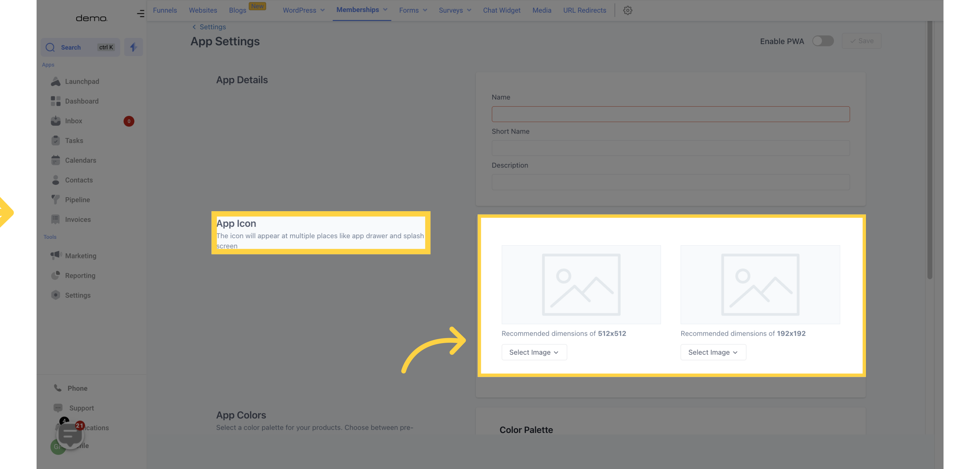Toggle the Enable PWA switch
The image size is (980, 469).
point(823,41)
